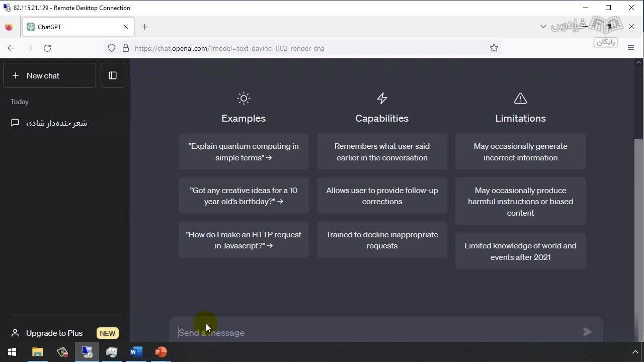Click the browser reload page icon

tap(47, 48)
